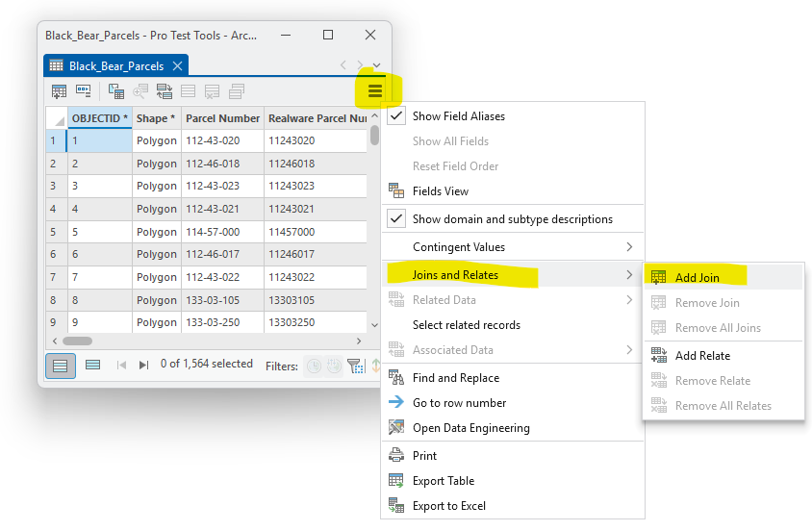Go to the last record button
The width and height of the screenshot is (812, 531).
click(144, 366)
